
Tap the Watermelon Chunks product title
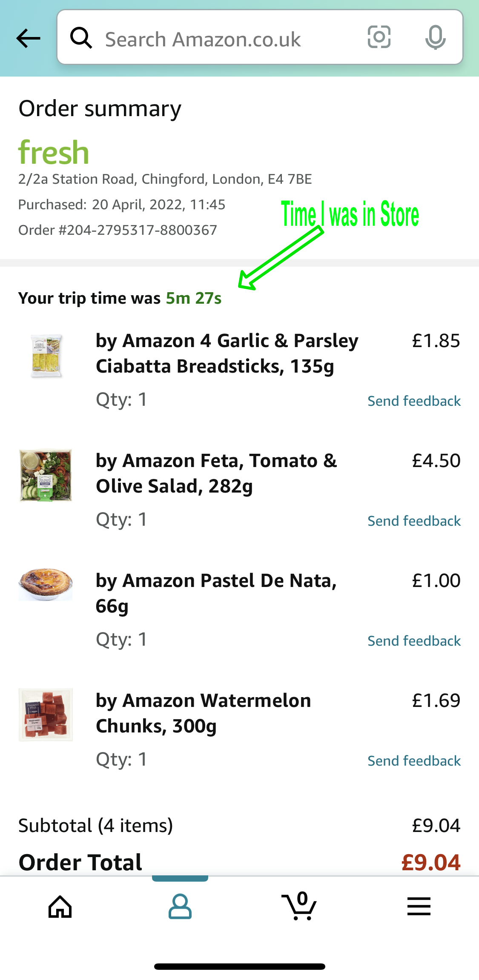tap(203, 713)
